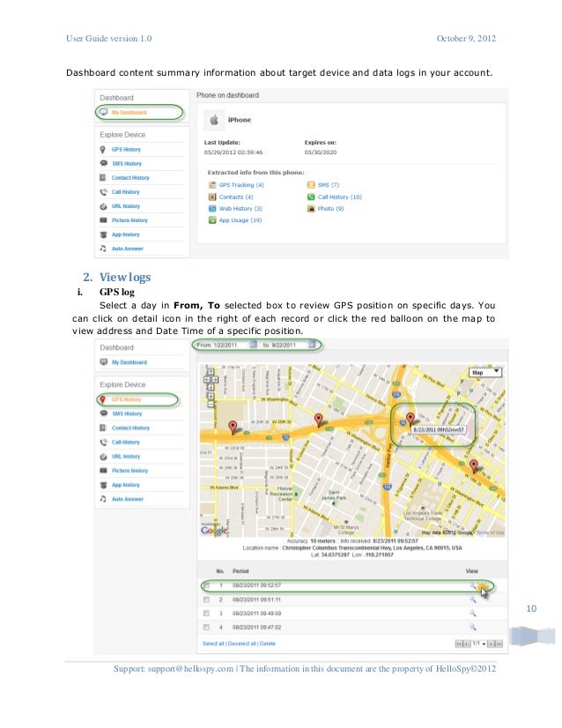Go to previous page in pager
The height and width of the screenshot is (728, 562).
pyautogui.click(x=467, y=644)
